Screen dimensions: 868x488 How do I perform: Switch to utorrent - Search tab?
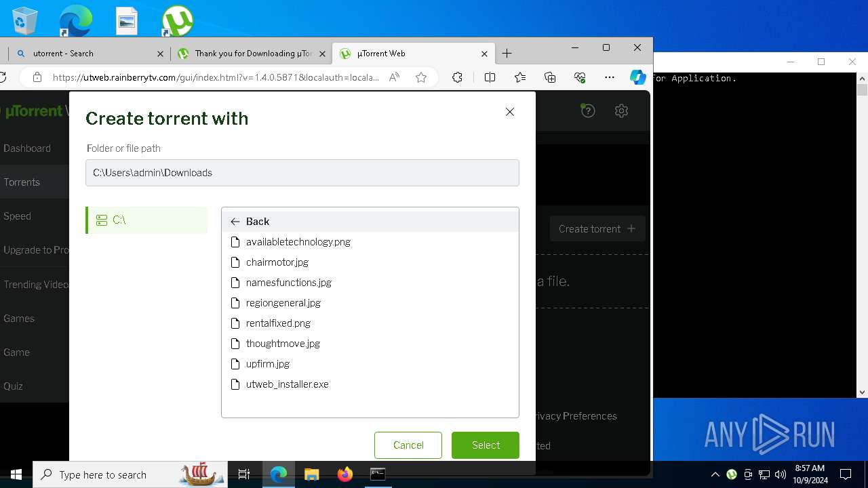point(88,54)
